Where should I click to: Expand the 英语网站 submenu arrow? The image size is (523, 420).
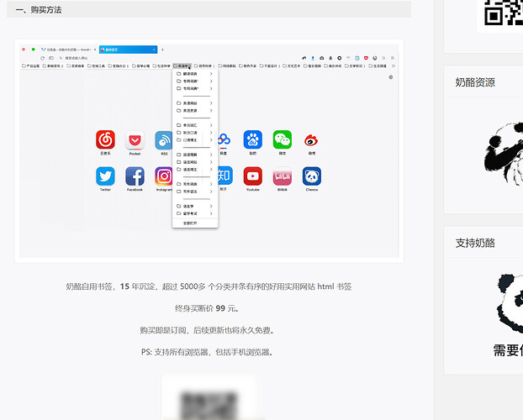[x=211, y=103]
